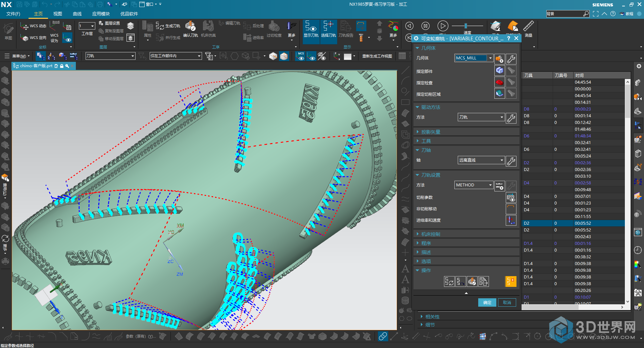Collapse the Geometry (几何体) section
Screen dimensions: 644x348
[x=466, y=48]
